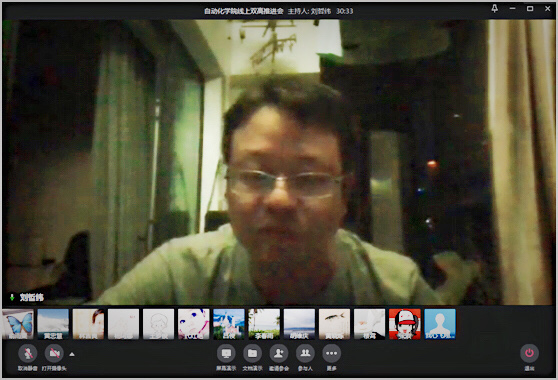The image size is (558, 380).
Task: Invite participants with the add-person icon
Action: pos(279,353)
